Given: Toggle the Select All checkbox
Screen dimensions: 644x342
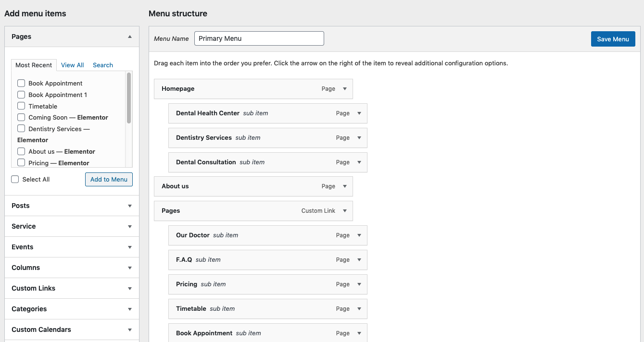Looking at the screenshot, I should click(15, 179).
